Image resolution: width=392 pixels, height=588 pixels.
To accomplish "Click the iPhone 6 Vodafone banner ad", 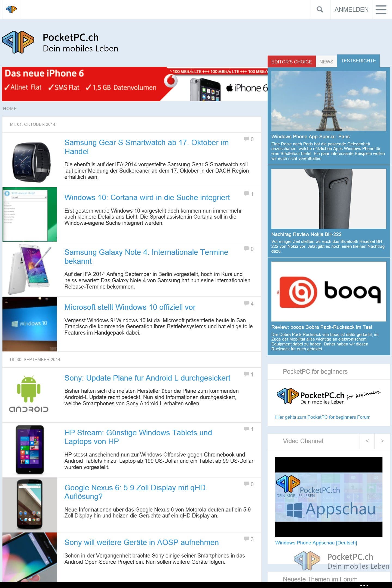I will click(x=135, y=84).
